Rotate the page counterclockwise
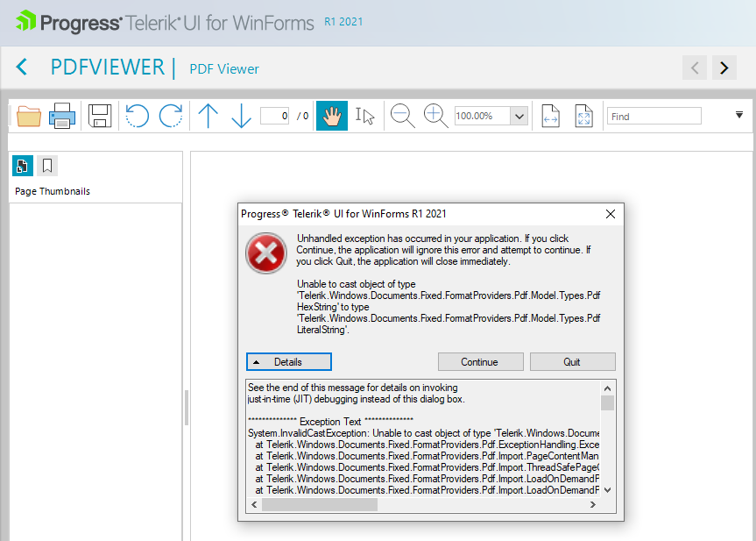The image size is (756, 541). 138,116
